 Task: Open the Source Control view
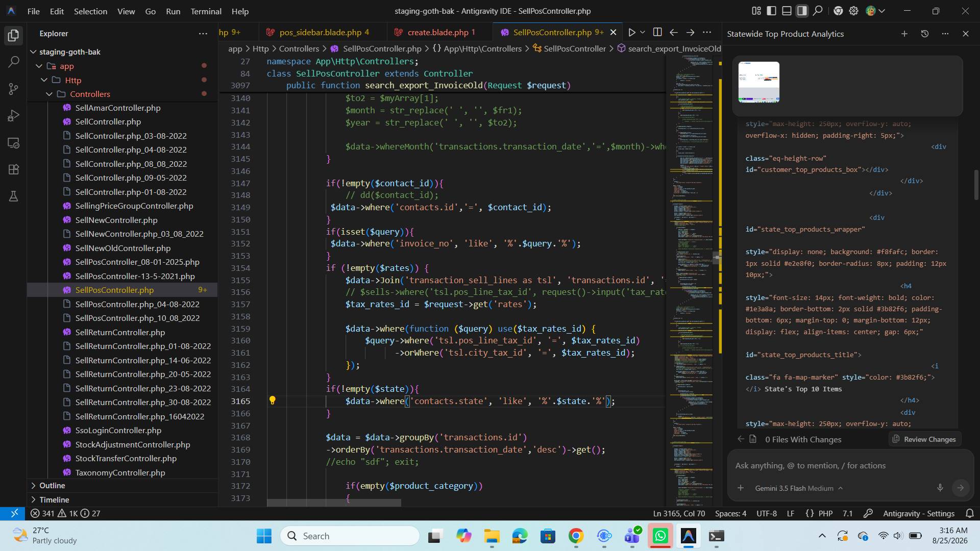tap(14, 89)
